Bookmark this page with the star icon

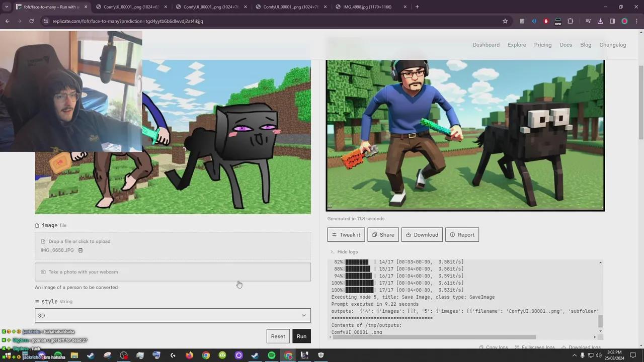pos(505,21)
